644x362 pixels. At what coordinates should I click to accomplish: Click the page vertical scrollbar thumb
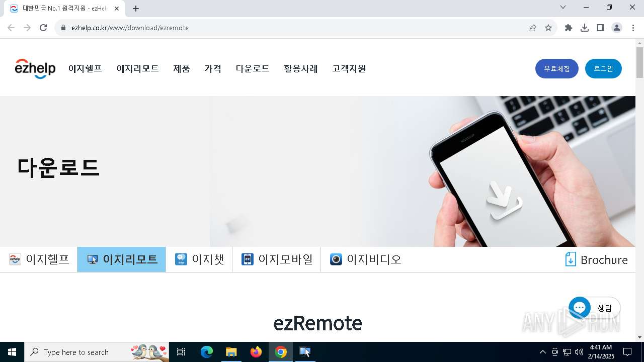pos(639,62)
